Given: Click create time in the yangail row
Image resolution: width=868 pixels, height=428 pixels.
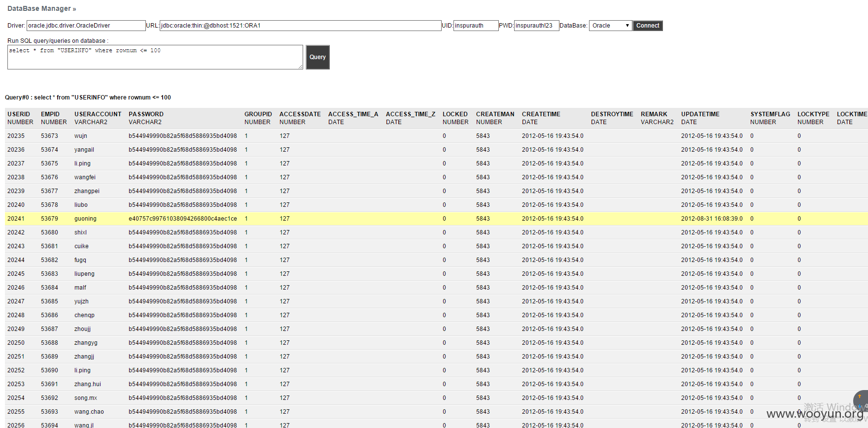Looking at the screenshot, I should pos(553,150).
